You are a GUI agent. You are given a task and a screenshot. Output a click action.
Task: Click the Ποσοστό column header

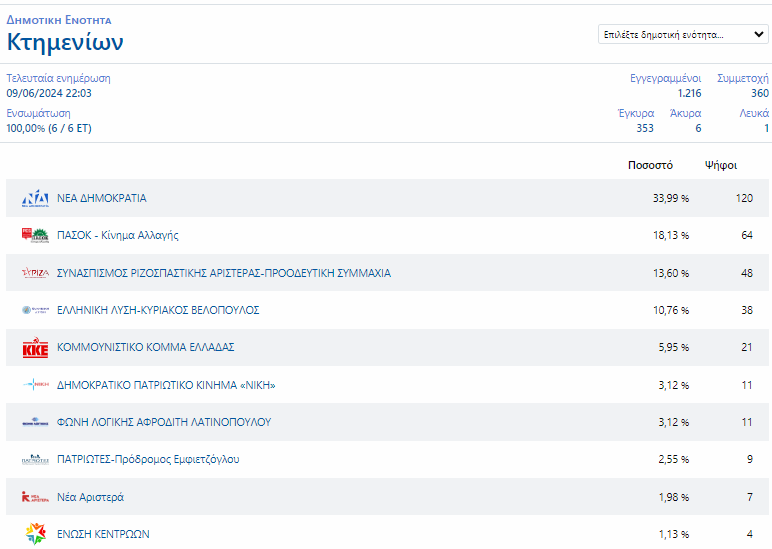[x=650, y=165]
